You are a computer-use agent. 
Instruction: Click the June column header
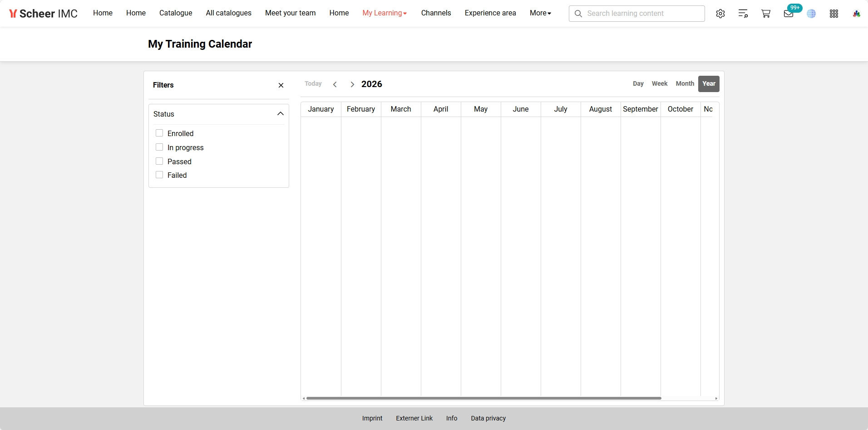(521, 109)
